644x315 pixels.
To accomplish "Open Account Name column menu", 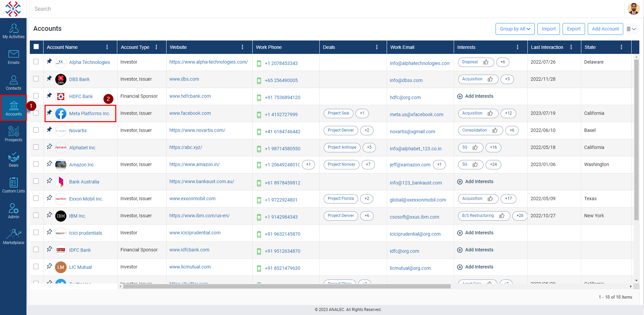I will [x=107, y=47].
